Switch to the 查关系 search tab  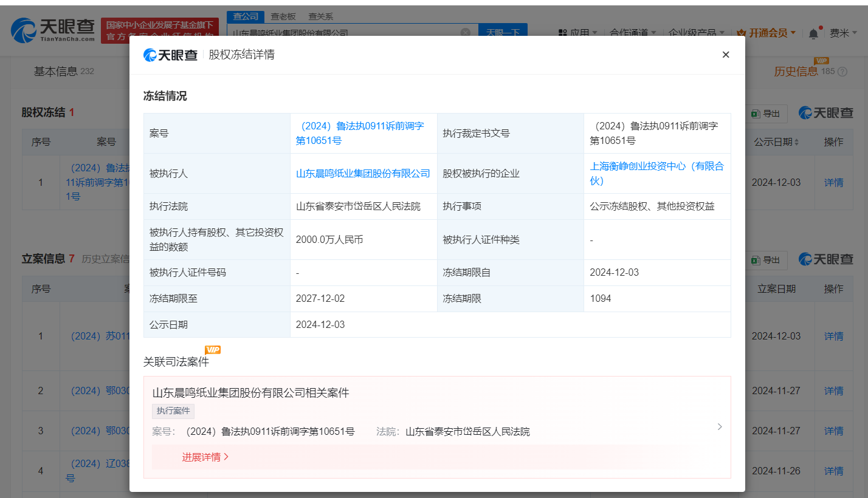[320, 16]
